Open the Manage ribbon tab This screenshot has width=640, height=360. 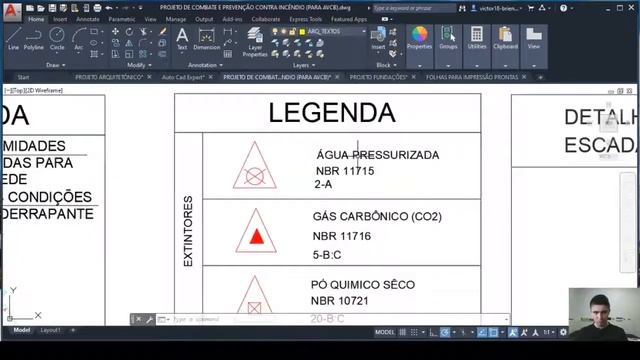[176, 19]
